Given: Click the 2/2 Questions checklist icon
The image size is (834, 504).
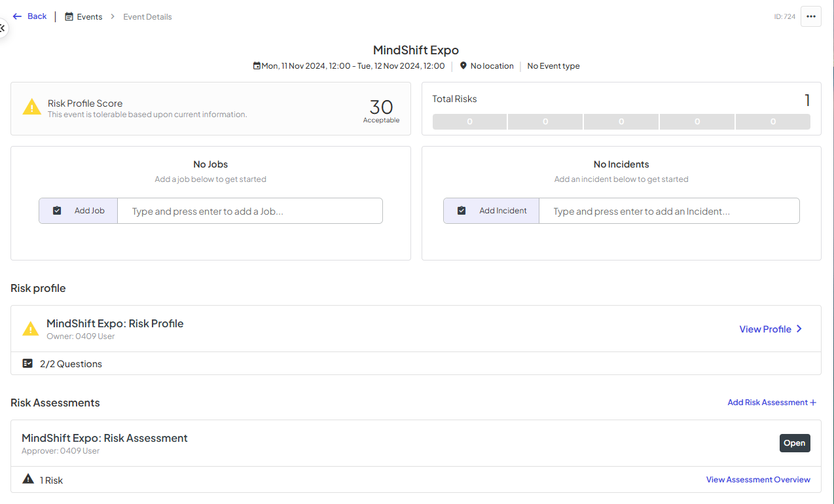Looking at the screenshot, I should click(x=27, y=363).
